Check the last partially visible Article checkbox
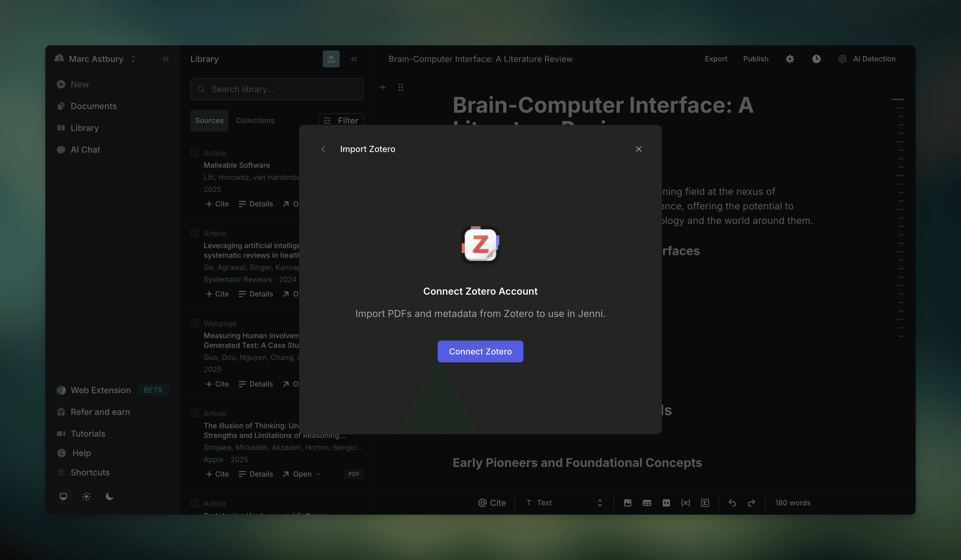Image resolution: width=961 pixels, height=560 pixels. pos(195,503)
